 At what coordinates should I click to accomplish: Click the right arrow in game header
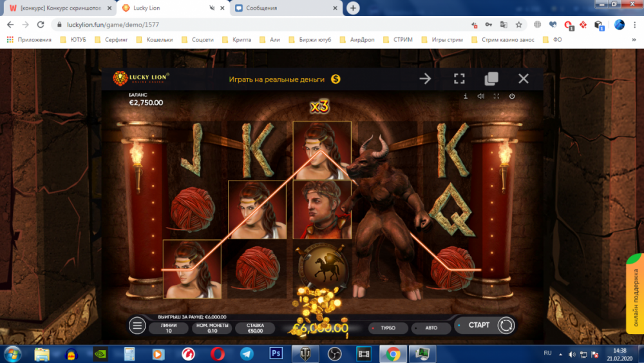(x=425, y=79)
